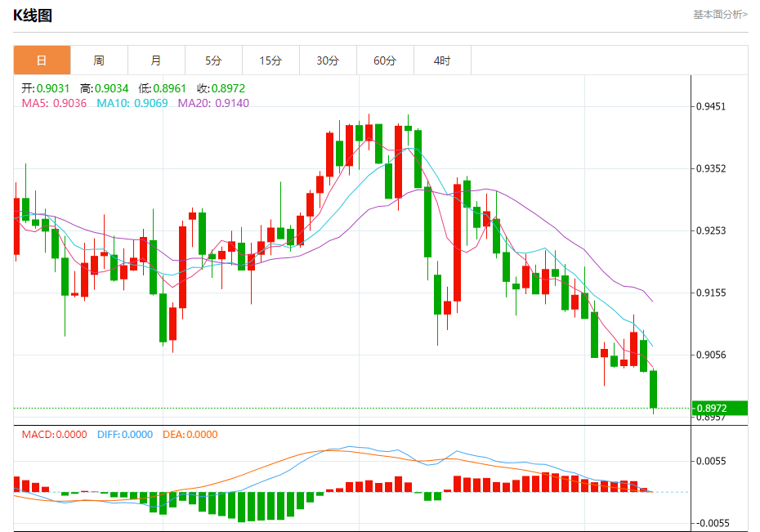Click the 0.9056 price axis label

tap(711, 355)
